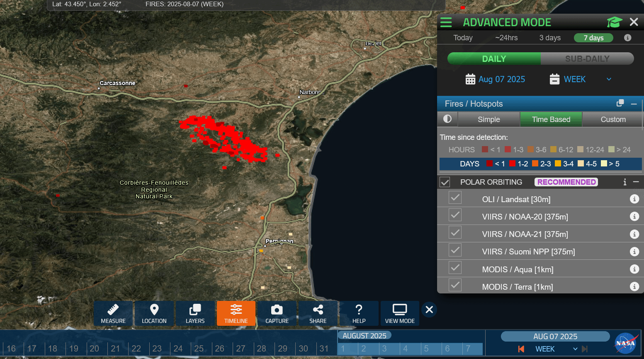644x359 pixels.
Task: Open the Help question mark
Action: point(359,313)
